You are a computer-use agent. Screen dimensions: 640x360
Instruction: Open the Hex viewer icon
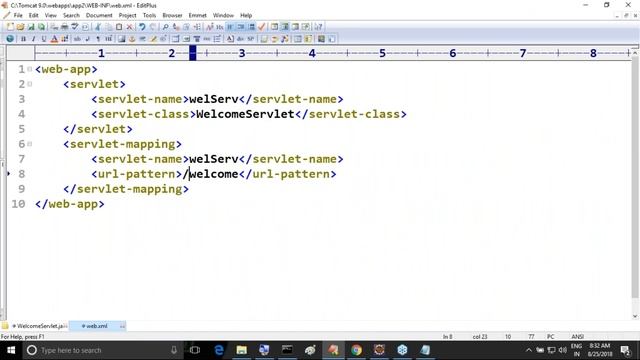point(220,27)
